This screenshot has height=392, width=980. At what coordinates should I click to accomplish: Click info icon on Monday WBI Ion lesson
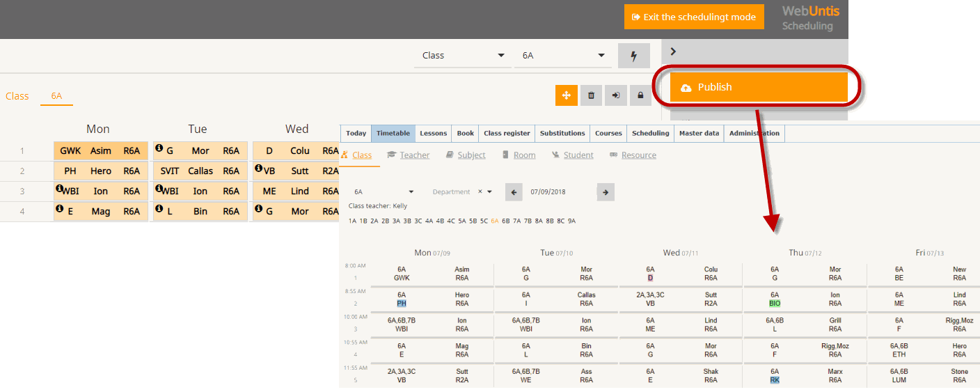(59, 189)
